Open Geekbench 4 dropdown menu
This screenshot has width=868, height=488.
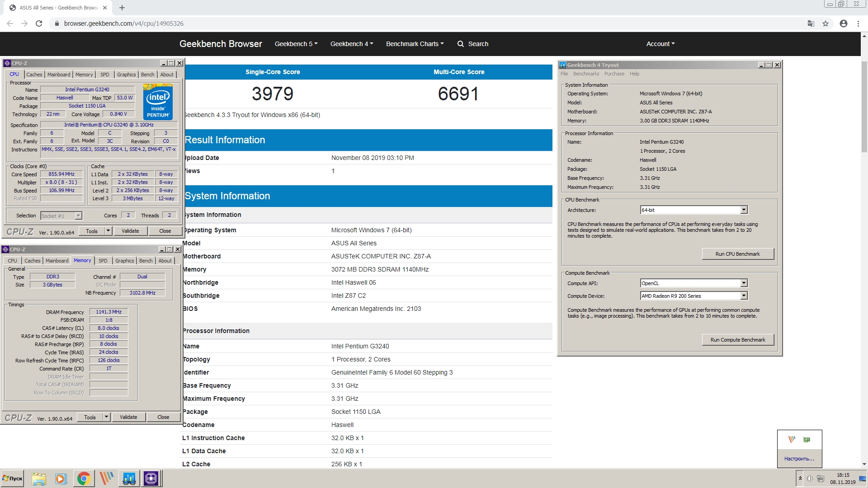click(352, 44)
